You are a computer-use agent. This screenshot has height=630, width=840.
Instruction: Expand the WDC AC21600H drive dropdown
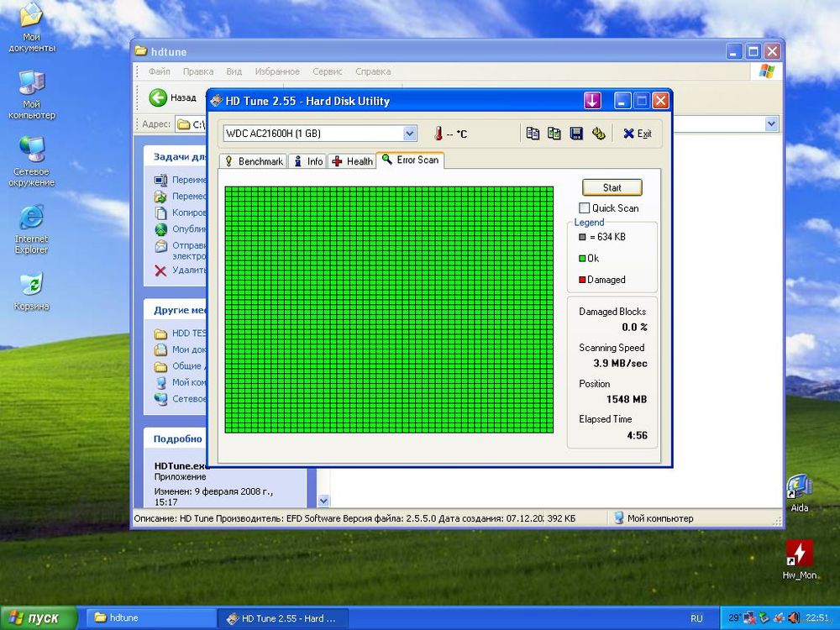[410, 133]
